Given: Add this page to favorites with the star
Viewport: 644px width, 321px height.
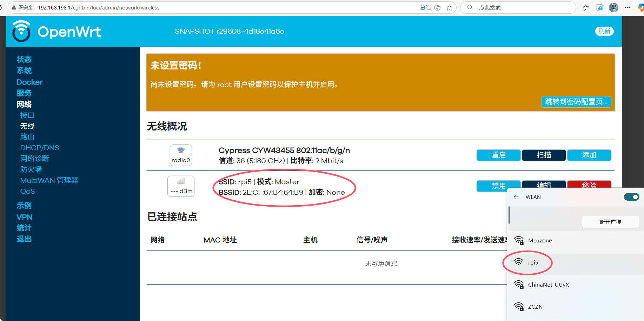Looking at the screenshot, I should tap(449, 8).
